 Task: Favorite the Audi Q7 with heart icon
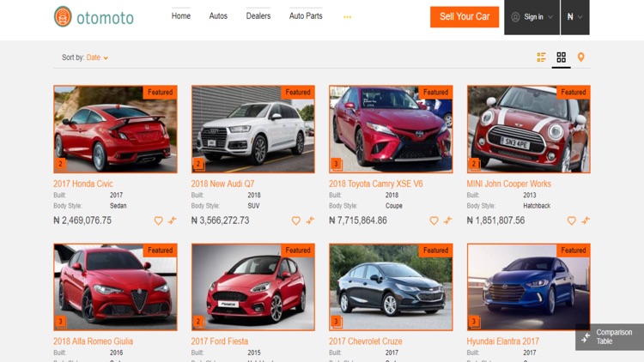tap(295, 220)
